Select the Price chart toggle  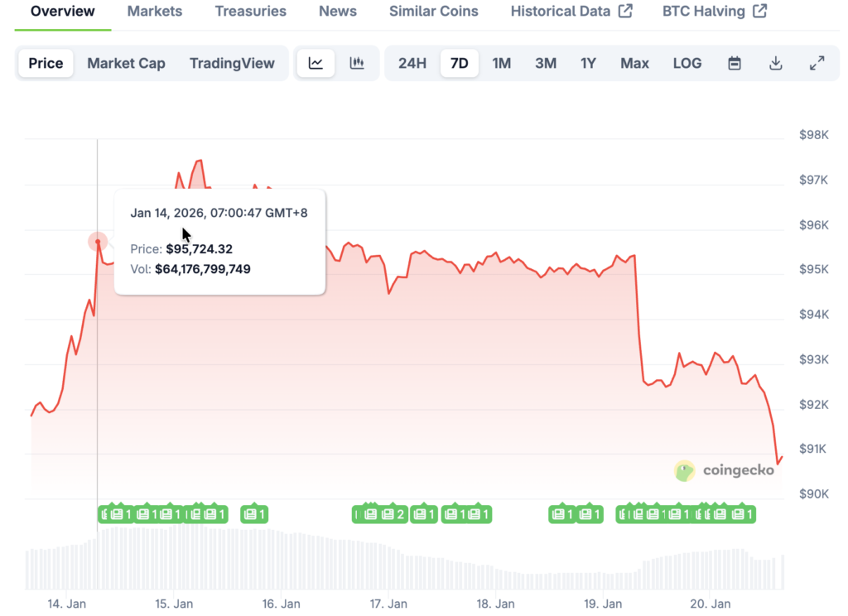coord(46,64)
